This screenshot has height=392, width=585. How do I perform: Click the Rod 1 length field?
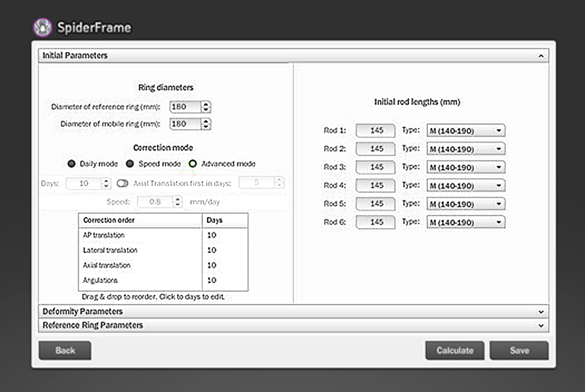coord(375,131)
